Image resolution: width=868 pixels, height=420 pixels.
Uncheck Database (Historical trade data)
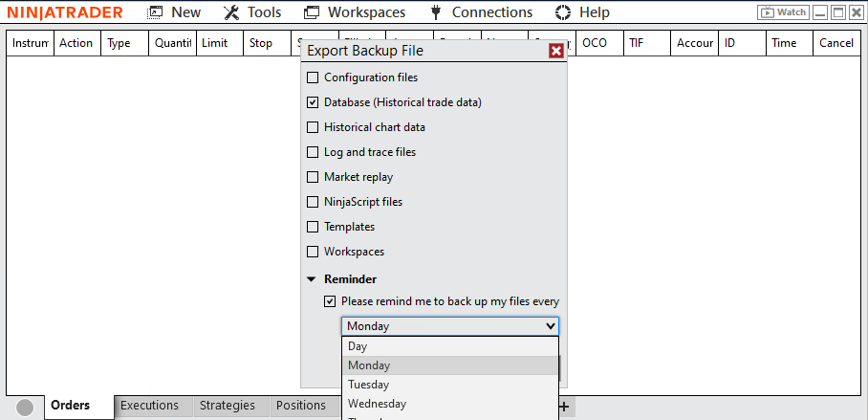[x=313, y=102]
